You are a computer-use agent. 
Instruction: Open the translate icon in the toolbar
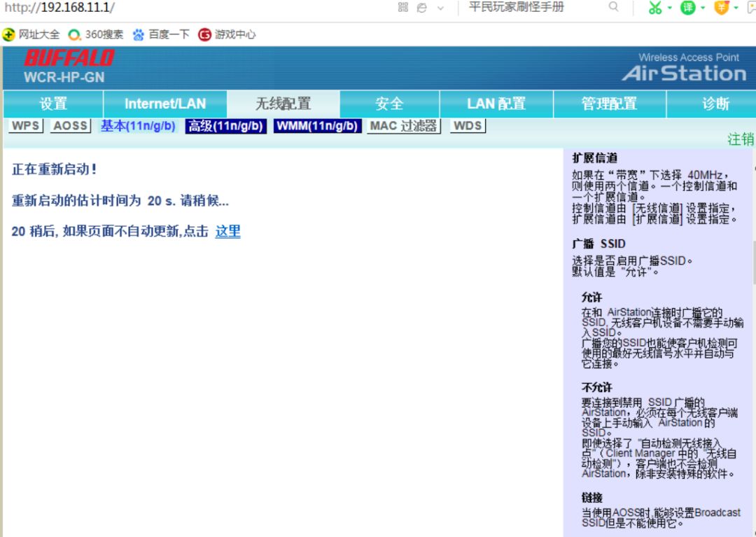[687, 8]
